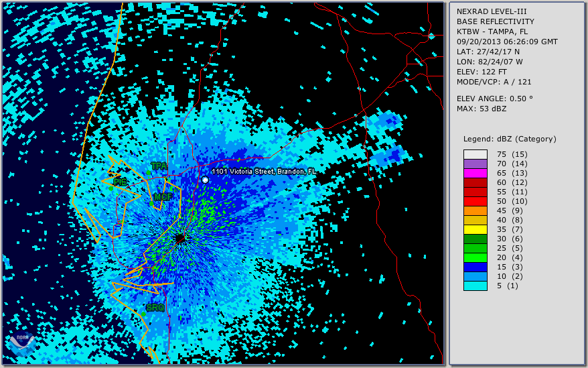Select the 5 dBZ cyan legend swatch
Screen dimensions: 588x368
(475, 286)
